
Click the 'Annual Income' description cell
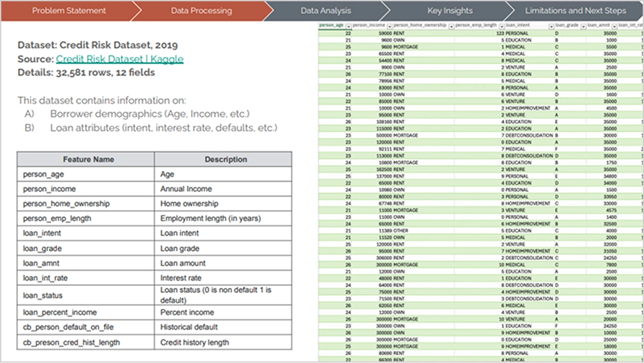point(223,189)
